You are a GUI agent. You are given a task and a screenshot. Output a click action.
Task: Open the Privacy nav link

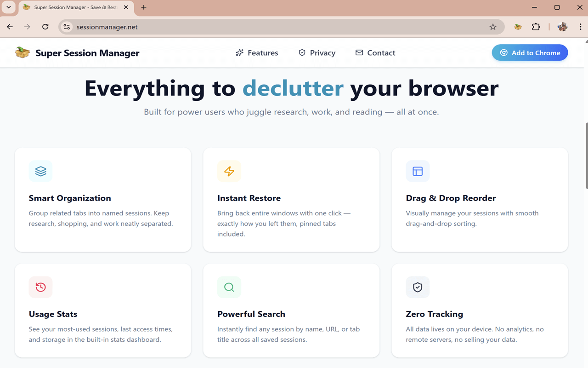pyautogui.click(x=317, y=53)
